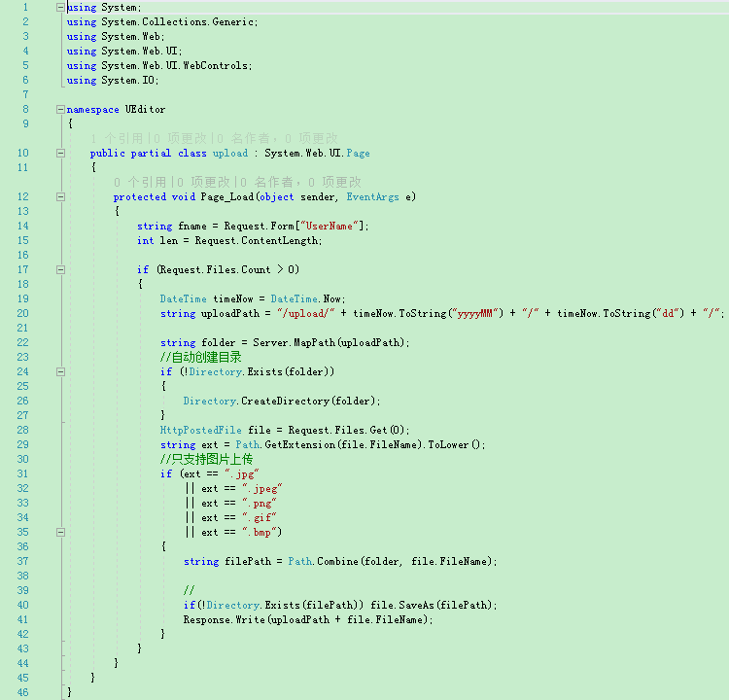Click the DateTime.Now expression on line 19
This screenshot has height=700, width=729.
tap(307, 299)
